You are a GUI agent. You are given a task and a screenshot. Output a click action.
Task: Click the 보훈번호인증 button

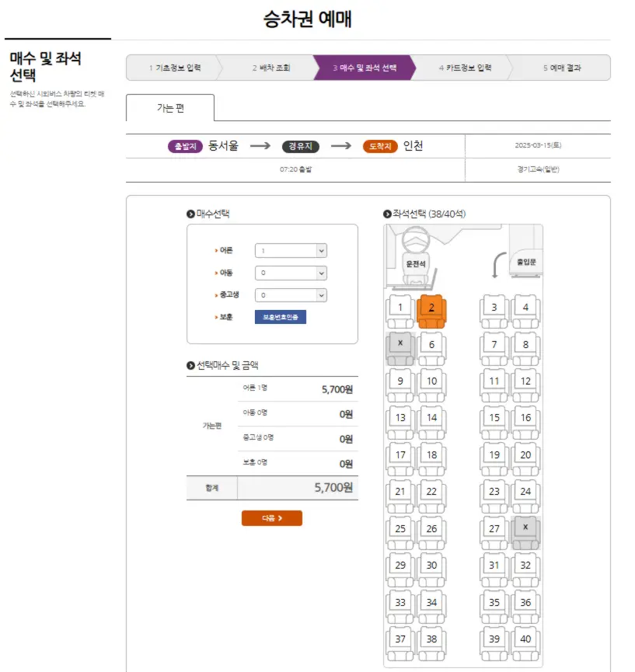281,317
